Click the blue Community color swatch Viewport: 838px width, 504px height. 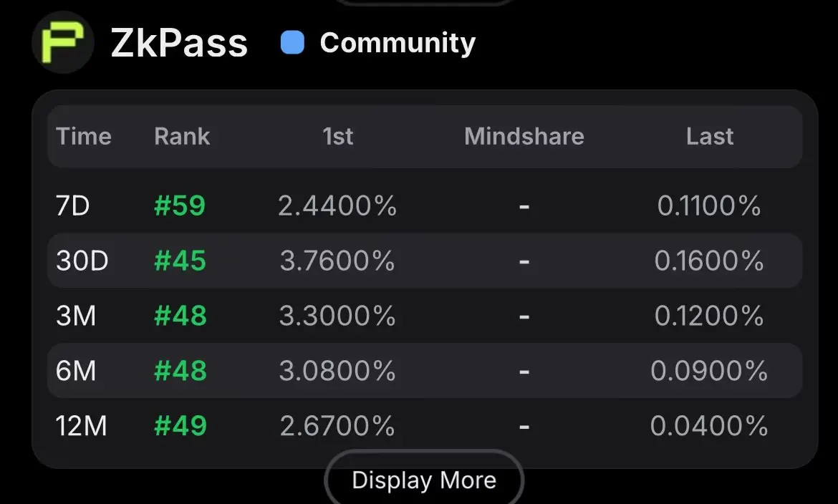[292, 42]
